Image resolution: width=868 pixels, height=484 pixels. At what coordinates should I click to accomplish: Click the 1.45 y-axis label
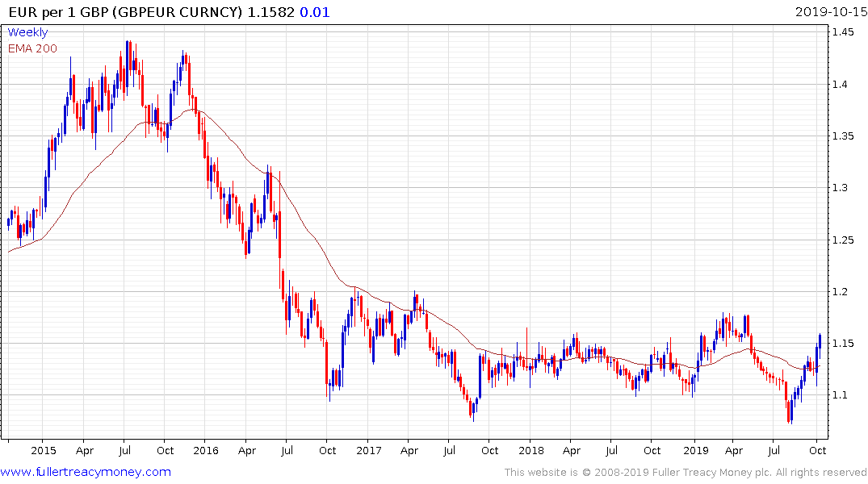843,32
